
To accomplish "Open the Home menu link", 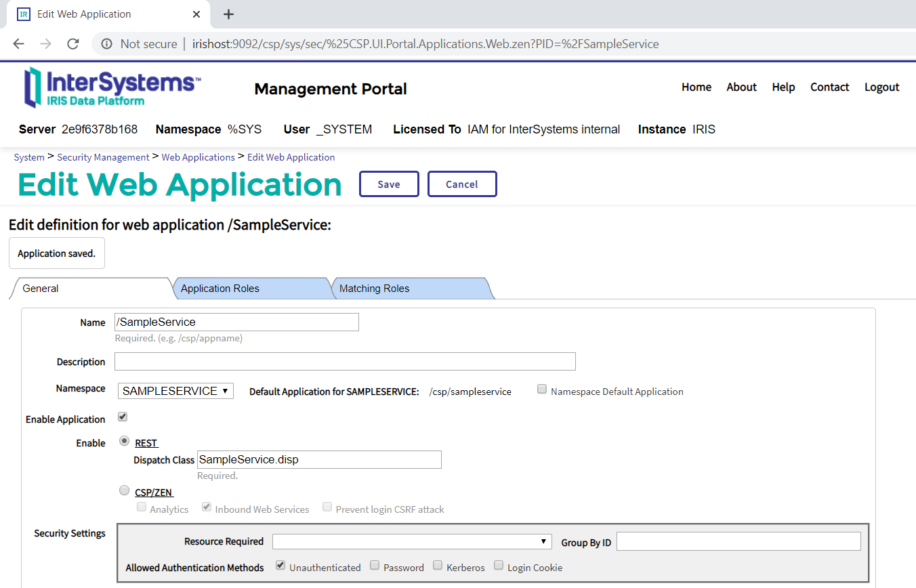I will pyautogui.click(x=696, y=87).
